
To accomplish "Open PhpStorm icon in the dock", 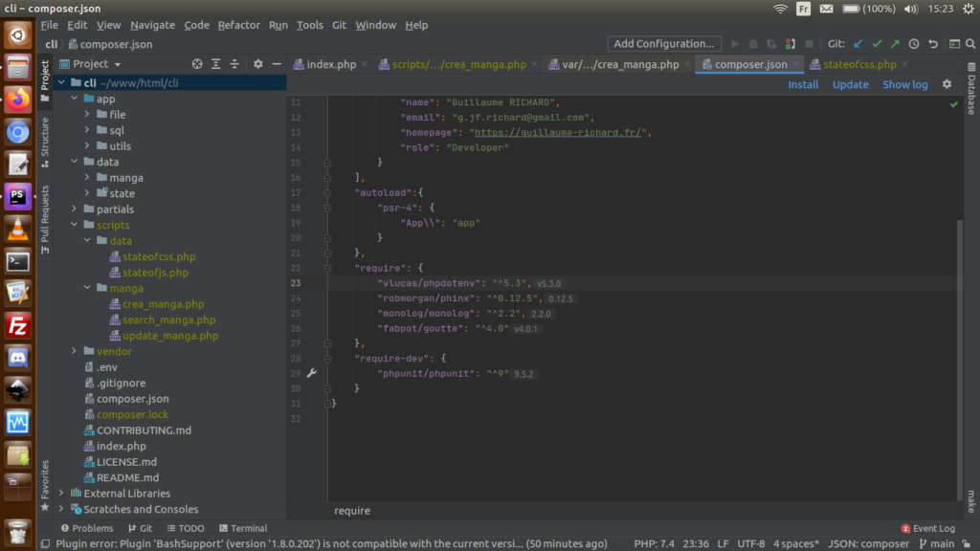I will (x=17, y=197).
